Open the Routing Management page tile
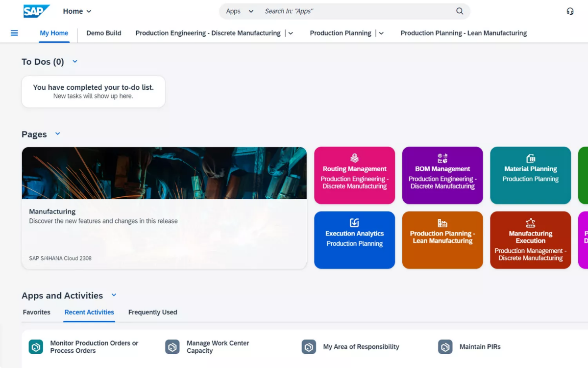The width and height of the screenshot is (588, 368). point(354,175)
